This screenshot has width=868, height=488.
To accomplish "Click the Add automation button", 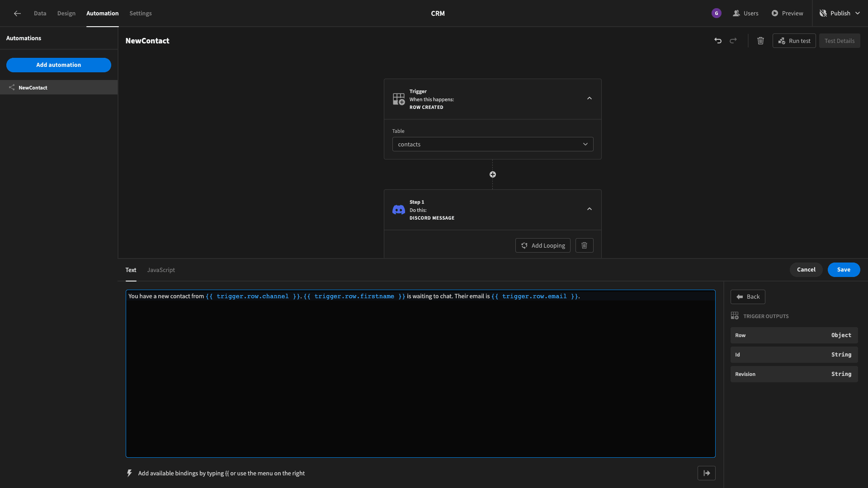I will coord(59,65).
